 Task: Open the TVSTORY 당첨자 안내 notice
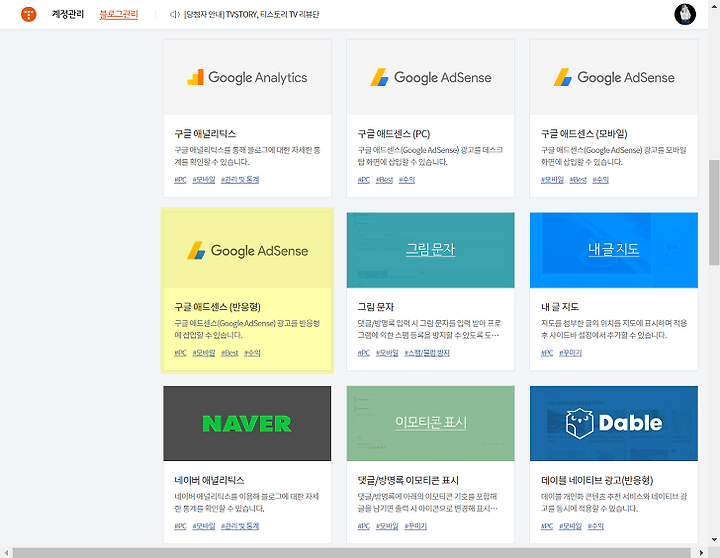251,15
